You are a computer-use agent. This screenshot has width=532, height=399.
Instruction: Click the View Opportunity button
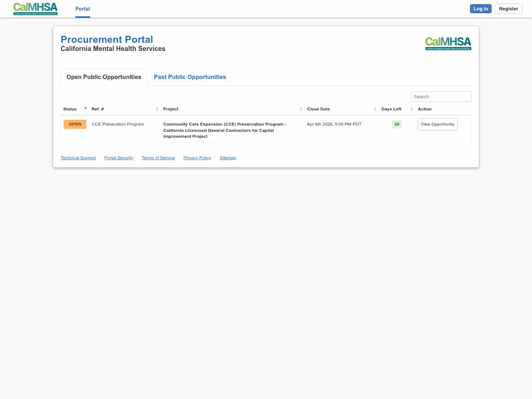click(x=437, y=124)
